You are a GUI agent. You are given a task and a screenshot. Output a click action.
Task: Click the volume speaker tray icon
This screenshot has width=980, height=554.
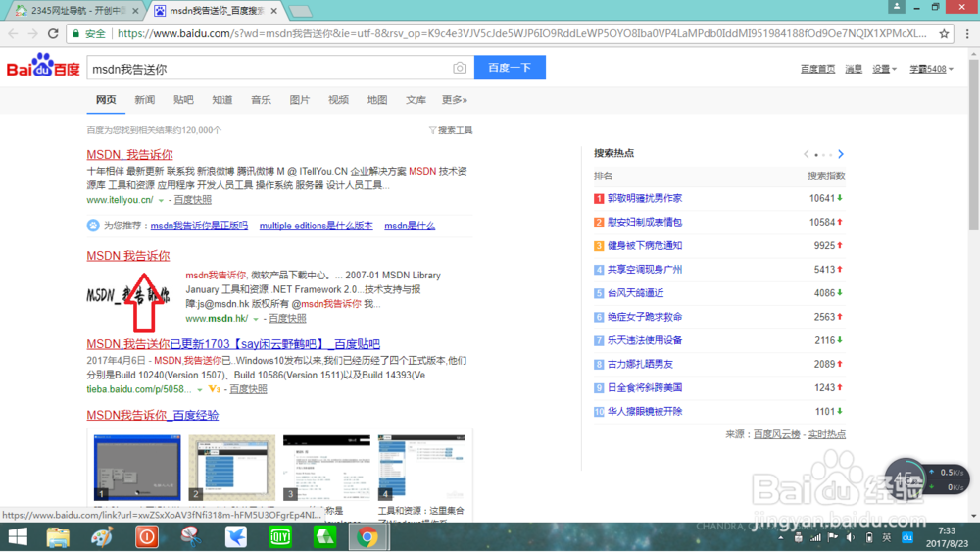tap(851, 537)
